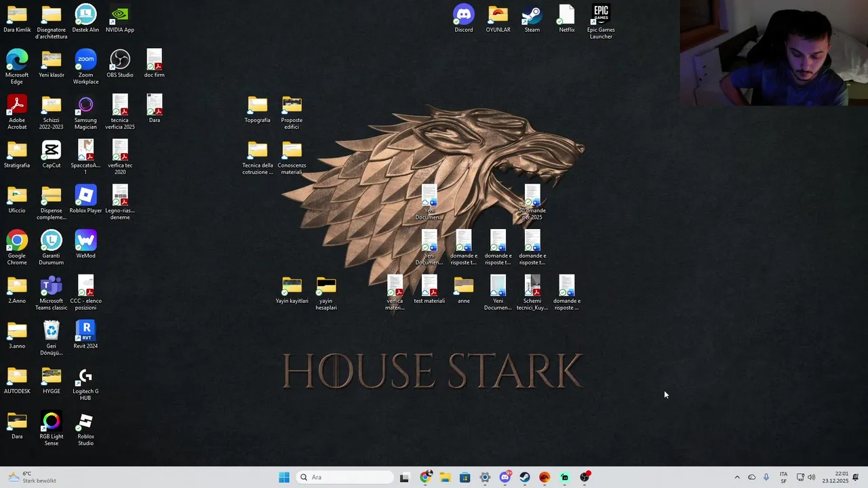Open Settings gear on taskbar
The image size is (868, 488).
click(485, 477)
